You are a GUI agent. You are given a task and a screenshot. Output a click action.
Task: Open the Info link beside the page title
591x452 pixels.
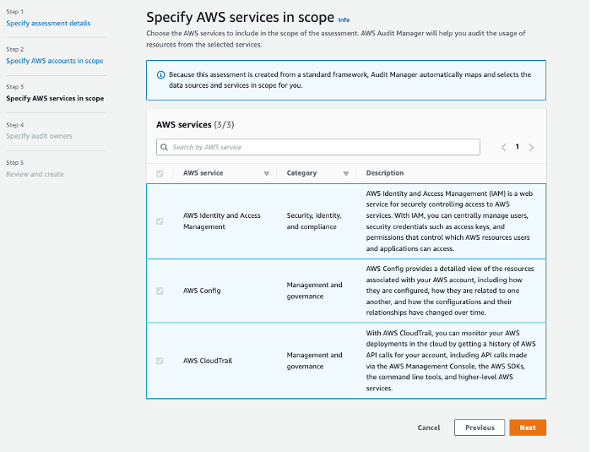click(x=344, y=20)
